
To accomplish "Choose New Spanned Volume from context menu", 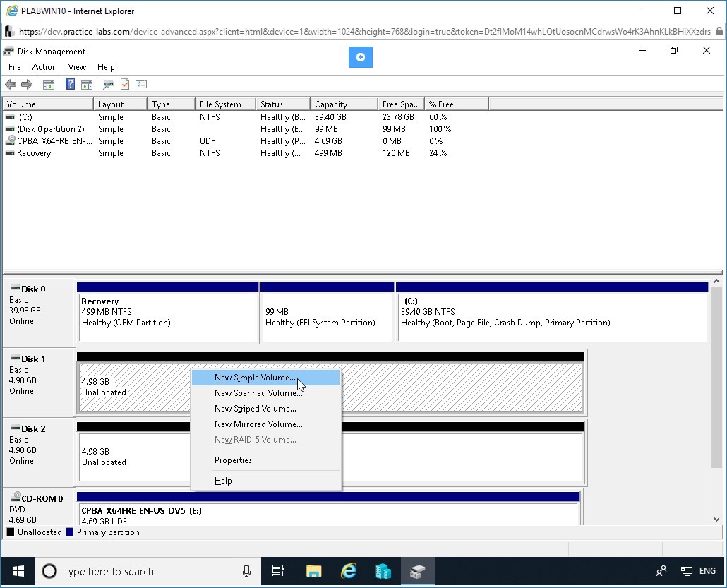I will 266,393.
